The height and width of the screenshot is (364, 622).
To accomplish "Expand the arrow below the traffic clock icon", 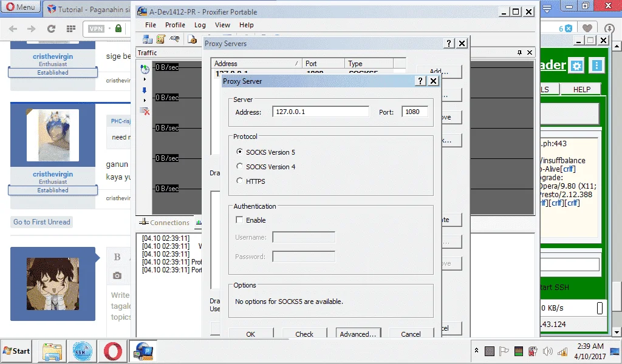I will [x=145, y=79].
